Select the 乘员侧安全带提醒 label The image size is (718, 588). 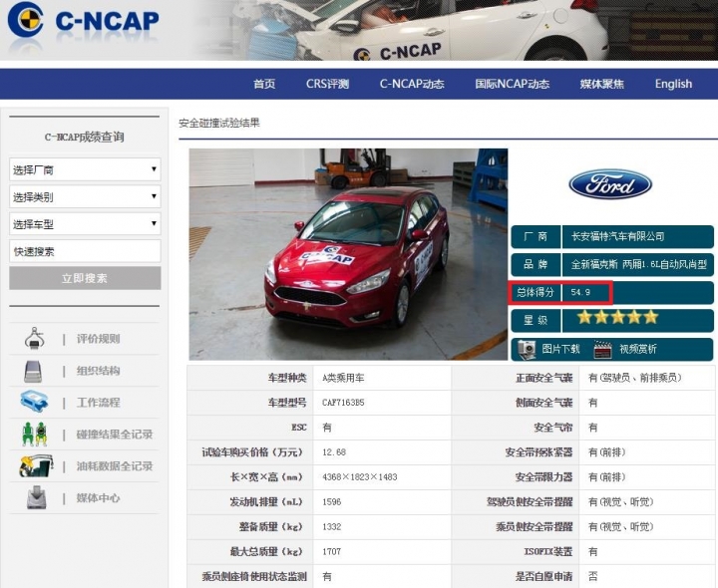pyautogui.click(x=534, y=526)
